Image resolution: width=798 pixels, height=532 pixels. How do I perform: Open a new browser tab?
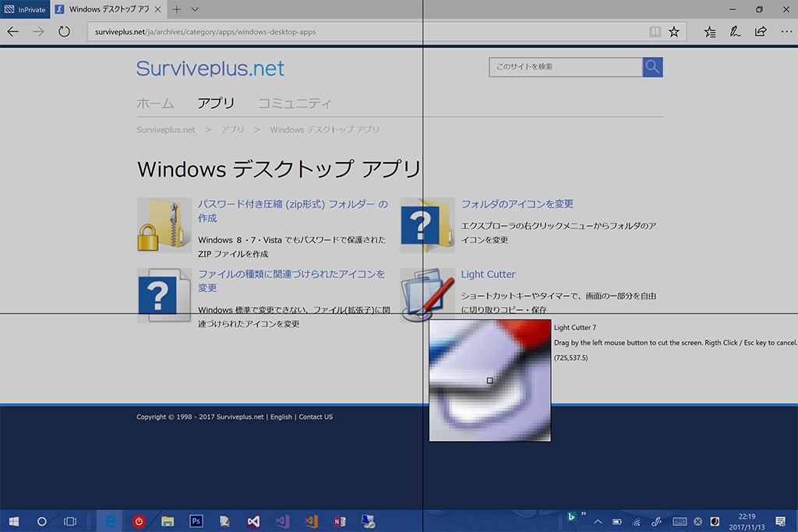[177, 9]
